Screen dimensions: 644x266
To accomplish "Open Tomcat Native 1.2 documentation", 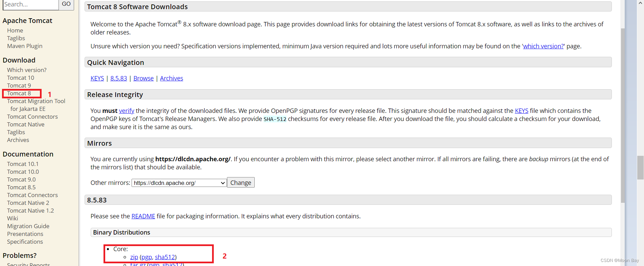I will pyautogui.click(x=30, y=211).
